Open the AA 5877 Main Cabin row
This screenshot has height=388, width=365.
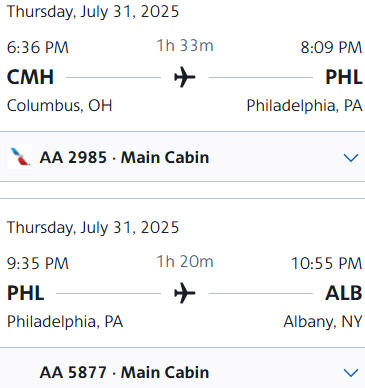coord(182,368)
